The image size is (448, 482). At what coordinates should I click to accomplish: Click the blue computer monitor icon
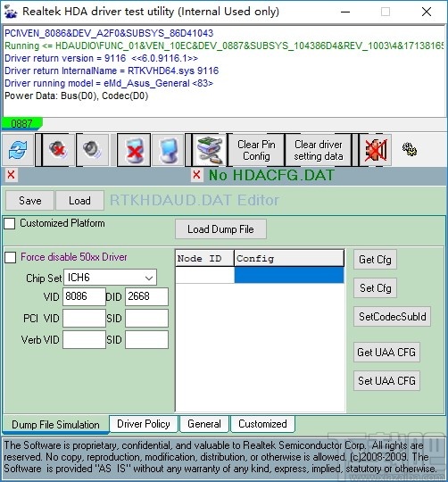pyautogui.click(x=168, y=150)
